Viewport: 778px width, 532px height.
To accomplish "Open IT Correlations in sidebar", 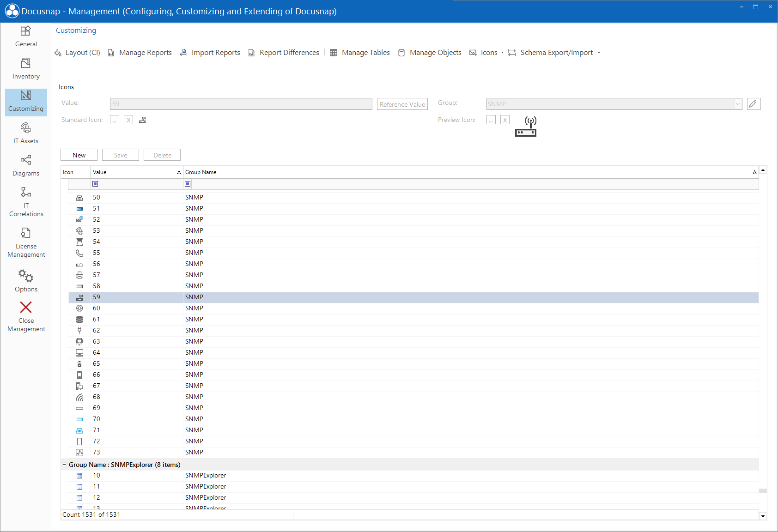I will tap(26, 202).
